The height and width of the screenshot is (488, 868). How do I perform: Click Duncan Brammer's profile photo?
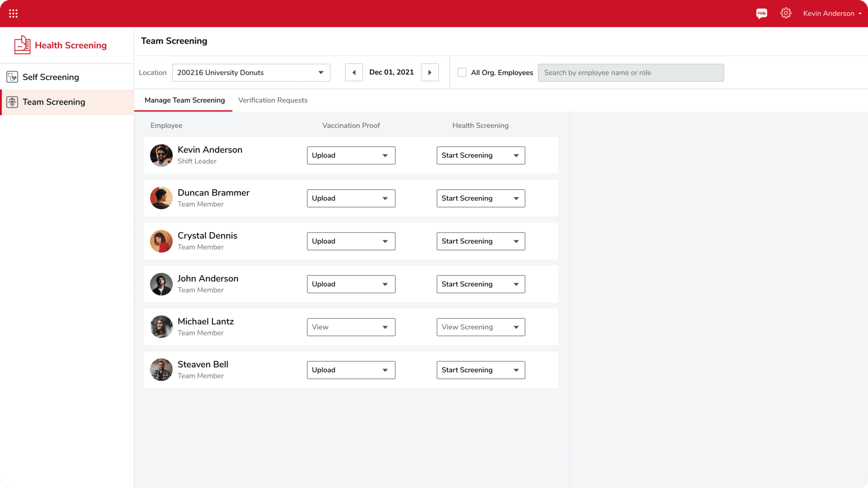point(161,198)
